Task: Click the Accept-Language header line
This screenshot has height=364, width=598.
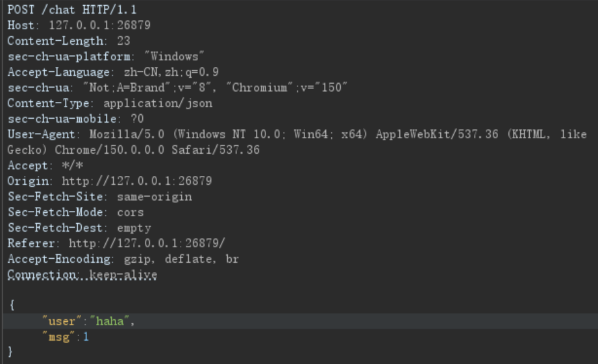Action: [x=113, y=72]
